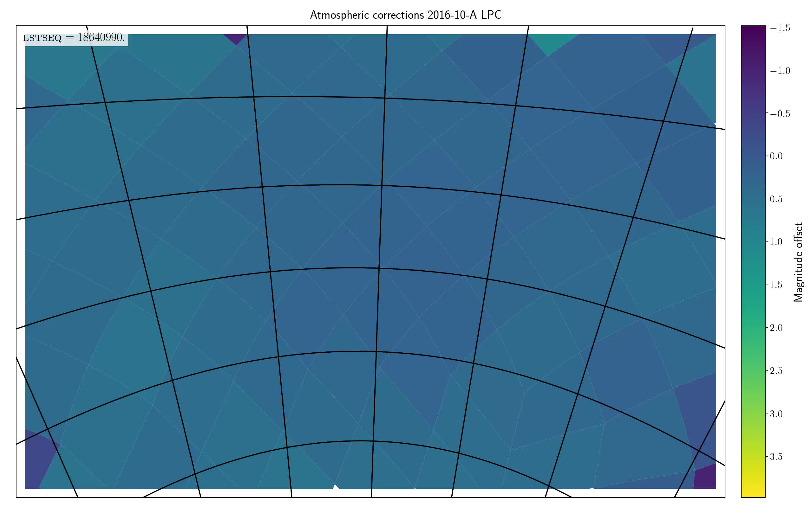Image resolution: width=812 pixels, height=507 pixels.
Task: Click the 0.5 colorbar tick label
Action: [776, 199]
